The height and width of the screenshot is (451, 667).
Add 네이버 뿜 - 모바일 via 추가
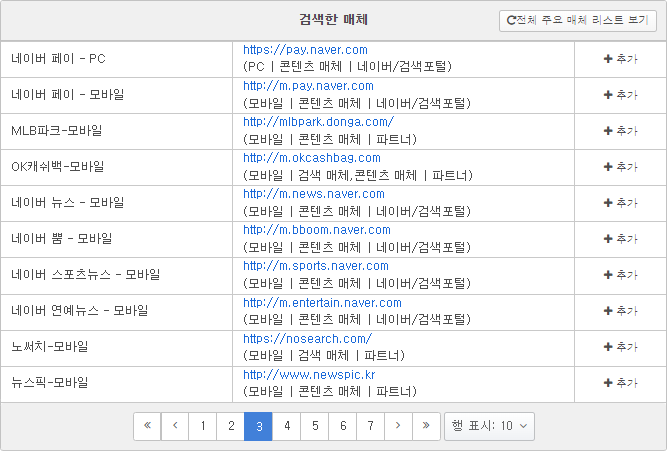pyautogui.click(x=621, y=239)
